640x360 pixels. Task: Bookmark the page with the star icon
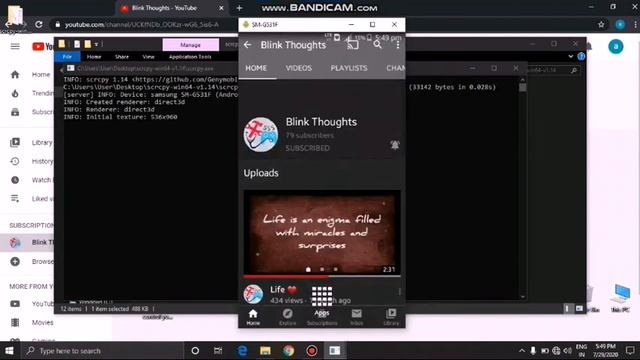pyautogui.click(x=601, y=24)
